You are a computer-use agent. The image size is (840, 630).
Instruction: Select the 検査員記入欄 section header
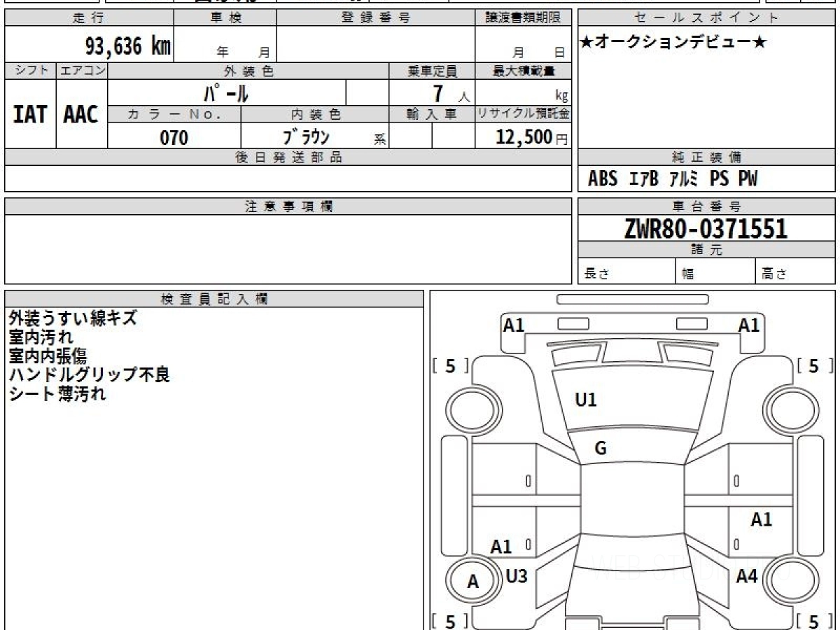point(214,299)
